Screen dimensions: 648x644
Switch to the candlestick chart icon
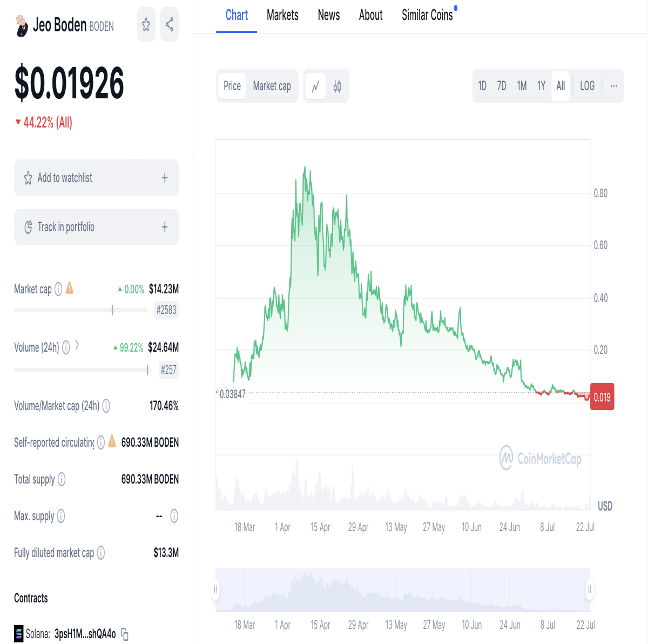tap(337, 86)
